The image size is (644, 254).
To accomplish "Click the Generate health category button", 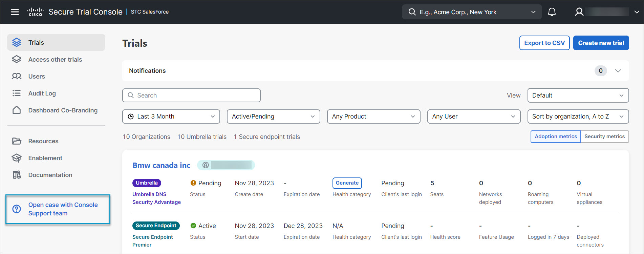I will tap(347, 183).
